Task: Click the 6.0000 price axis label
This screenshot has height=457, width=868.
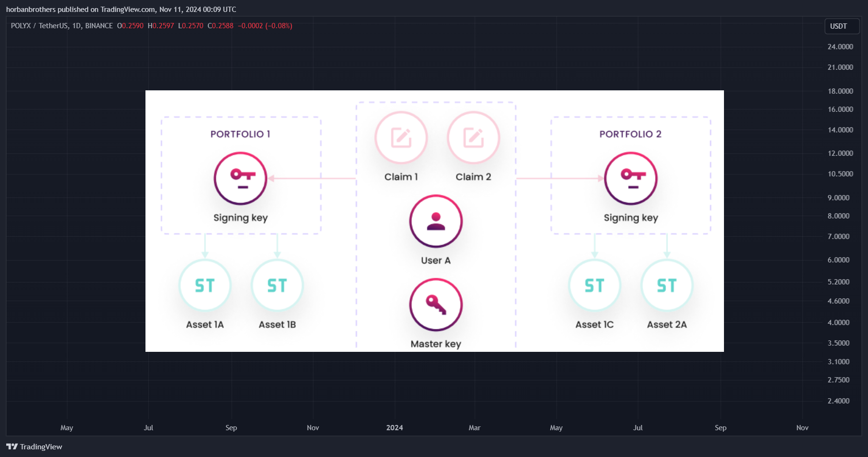Action: coord(839,260)
